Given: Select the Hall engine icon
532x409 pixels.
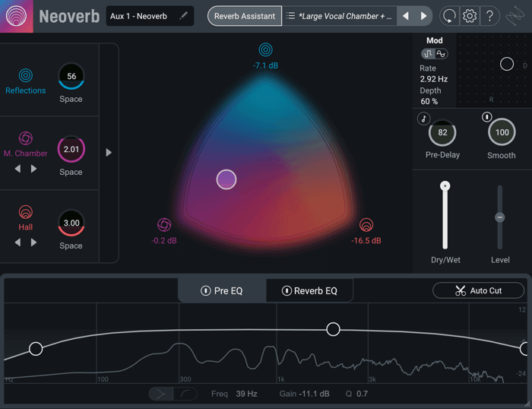Looking at the screenshot, I should coord(25,212).
